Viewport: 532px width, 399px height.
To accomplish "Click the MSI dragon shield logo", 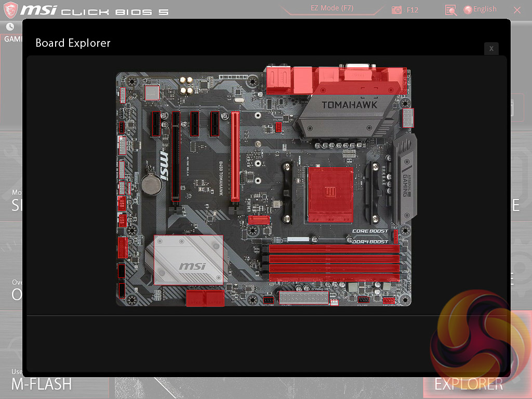I will pyautogui.click(x=10, y=10).
